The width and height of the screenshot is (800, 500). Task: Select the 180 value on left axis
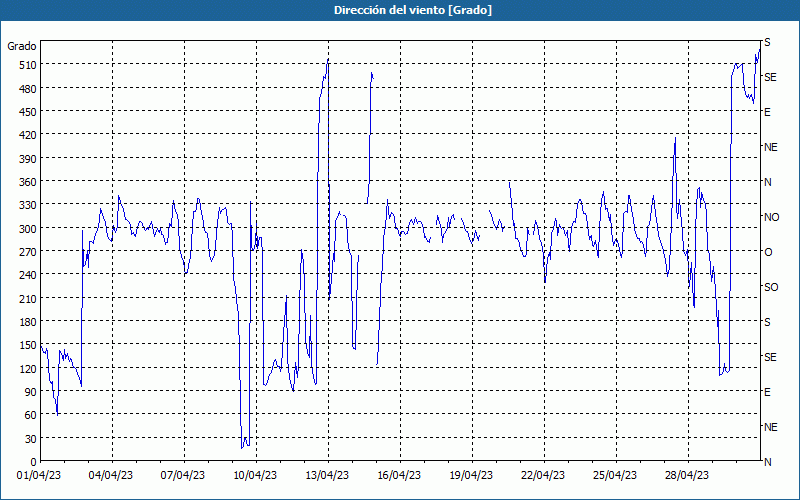pos(28,322)
